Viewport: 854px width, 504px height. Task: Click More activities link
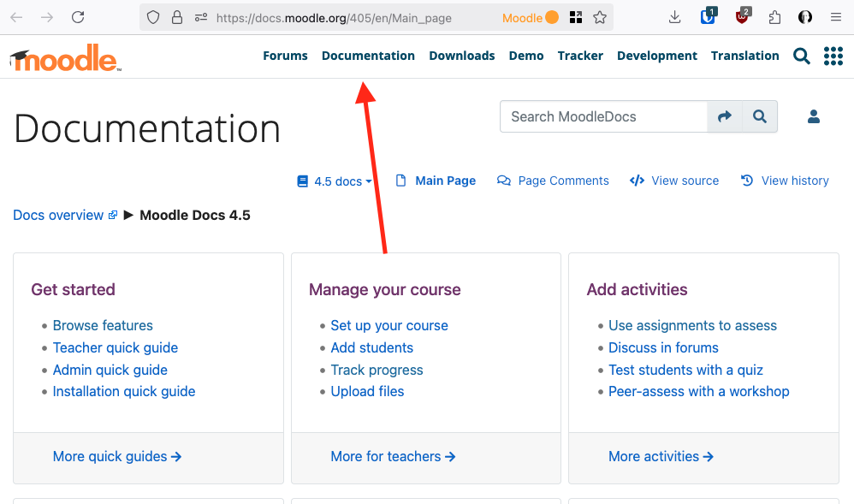point(661,457)
